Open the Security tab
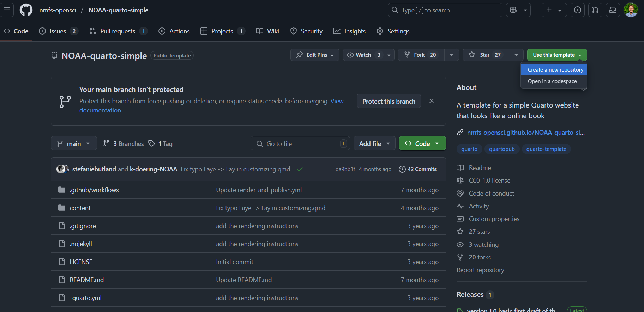644x312 pixels. pyautogui.click(x=306, y=31)
